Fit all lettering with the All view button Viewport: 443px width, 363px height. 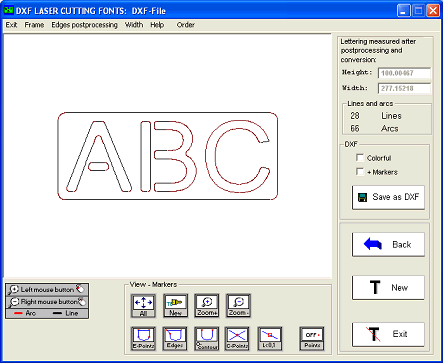pyautogui.click(x=143, y=306)
